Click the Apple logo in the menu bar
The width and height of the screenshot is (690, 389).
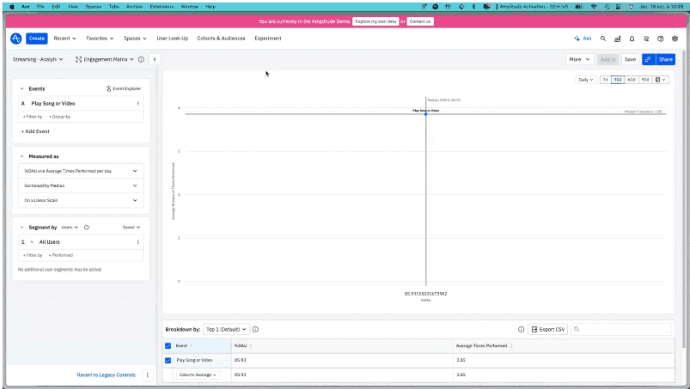(12, 7)
